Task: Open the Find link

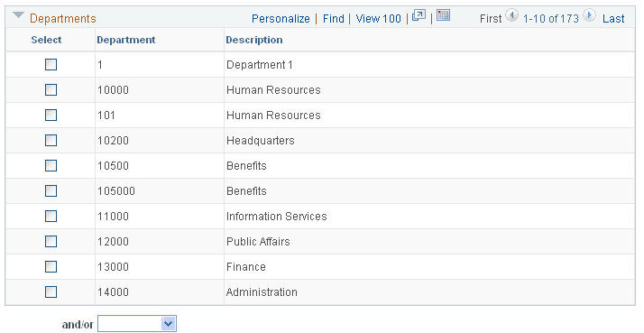Action: pyautogui.click(x=334, y=18)
